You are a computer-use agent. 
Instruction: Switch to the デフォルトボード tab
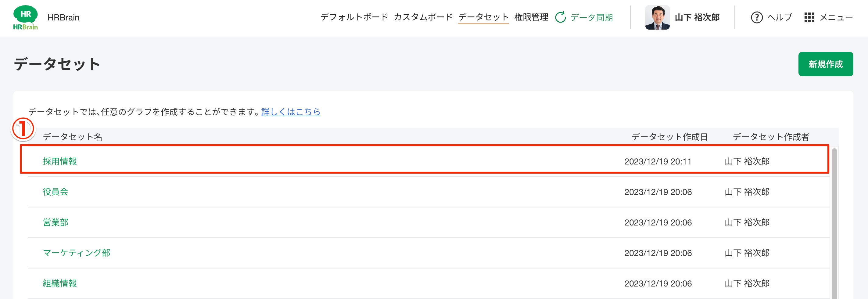354,17
